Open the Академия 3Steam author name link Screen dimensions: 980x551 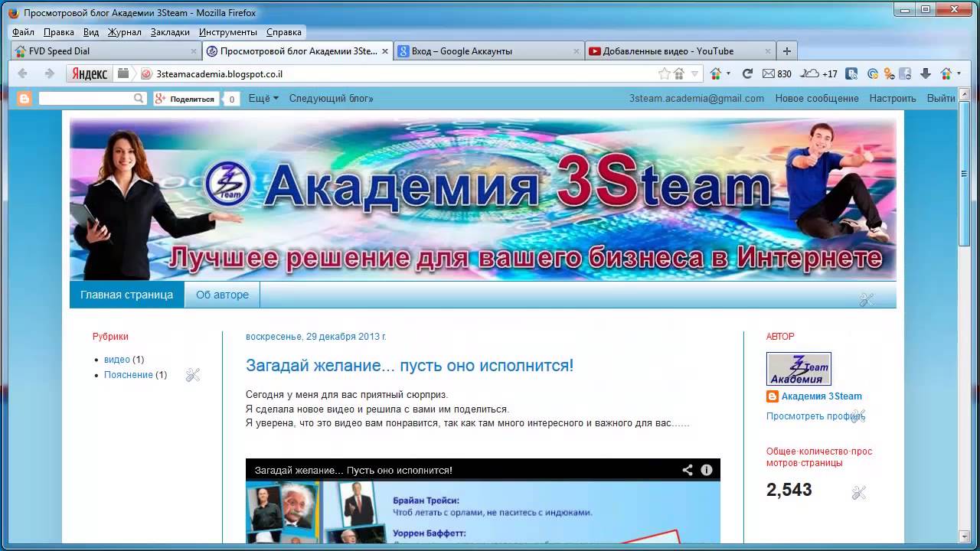tap(822, 396)
